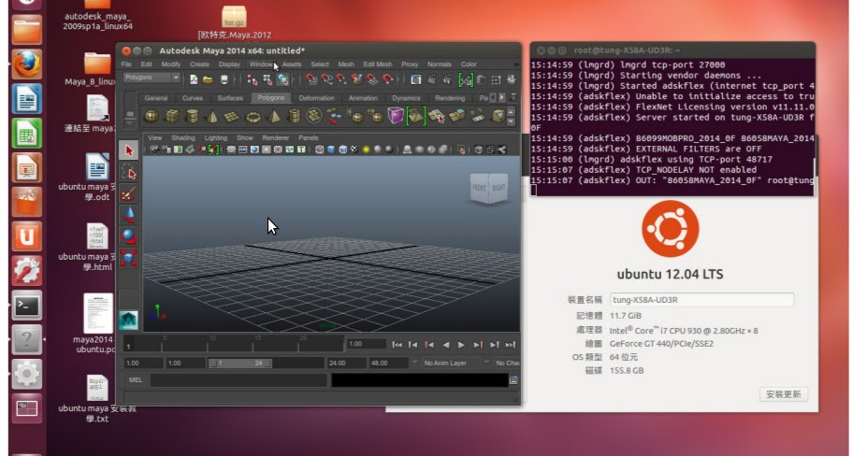Click the ViewCube in the viewport
Viewport: 868px width, 456px height.
(489, 188)
